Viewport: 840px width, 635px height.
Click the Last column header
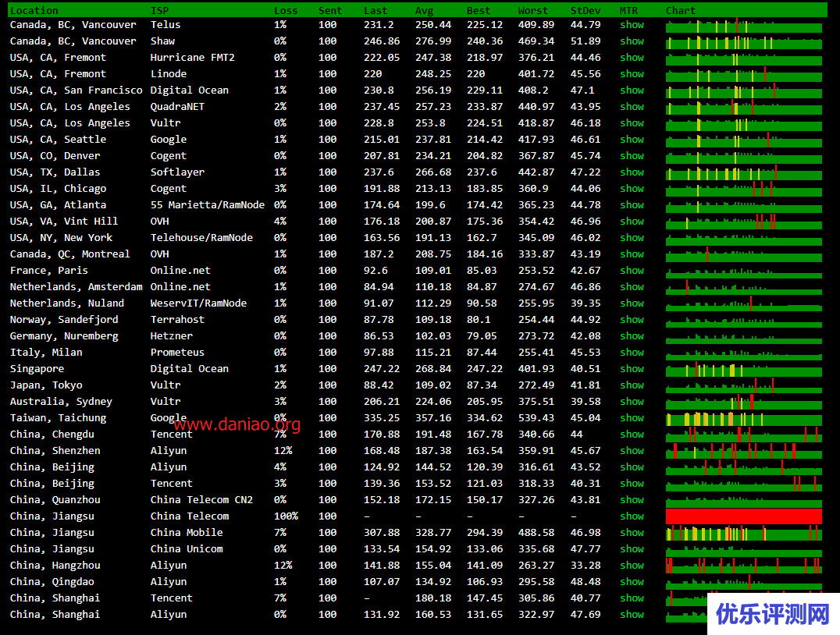pos(375,11)
